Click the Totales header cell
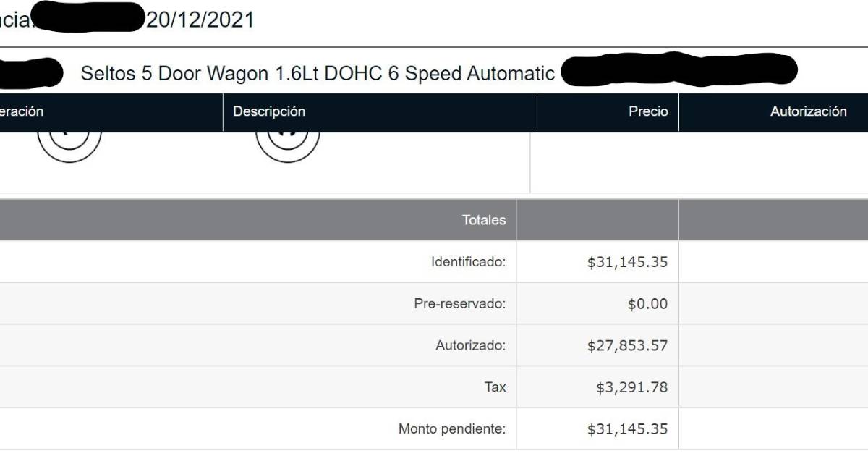 (484, 220)
